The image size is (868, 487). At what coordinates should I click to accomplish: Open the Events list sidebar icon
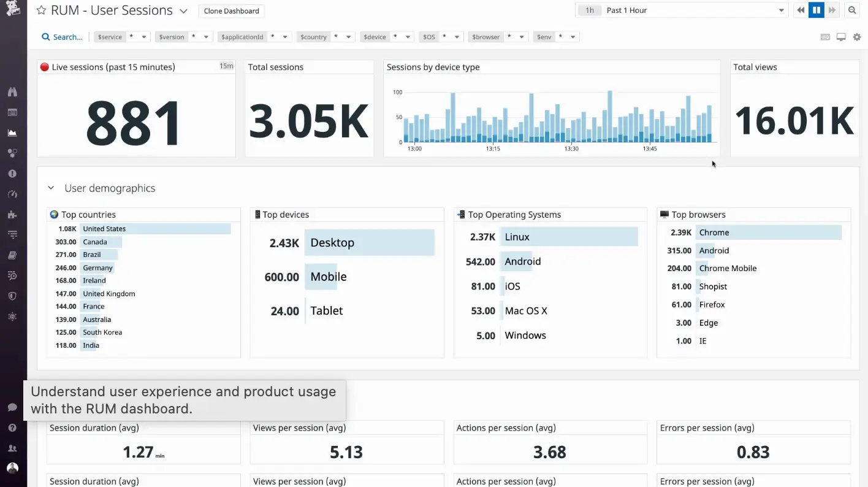(x=12, y=112)
